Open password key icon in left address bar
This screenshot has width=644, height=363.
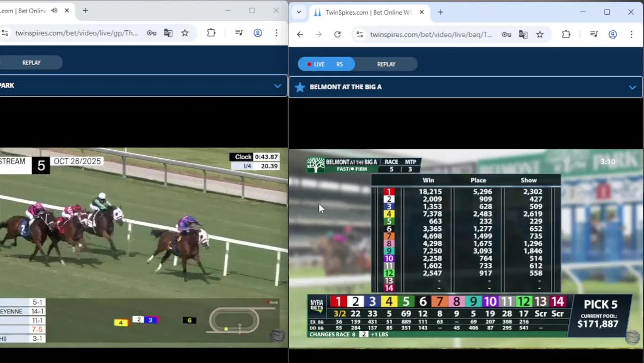[152, 33]
